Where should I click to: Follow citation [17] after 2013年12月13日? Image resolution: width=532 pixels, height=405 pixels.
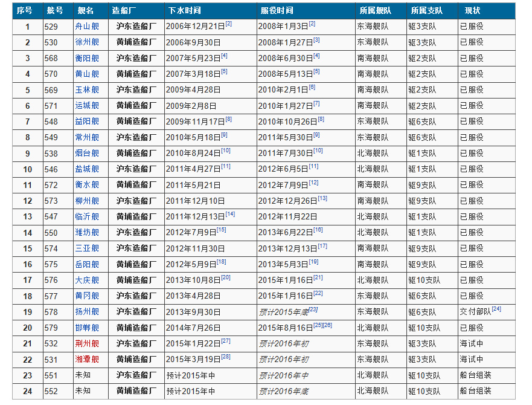click(322, 245)
